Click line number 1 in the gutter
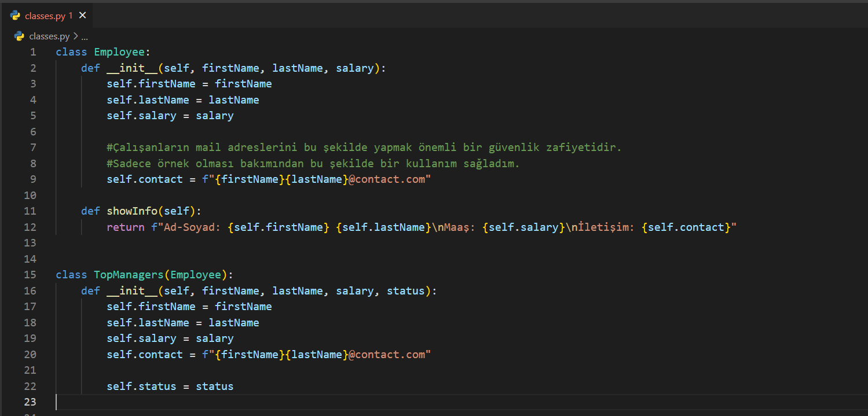 point(33,52)
